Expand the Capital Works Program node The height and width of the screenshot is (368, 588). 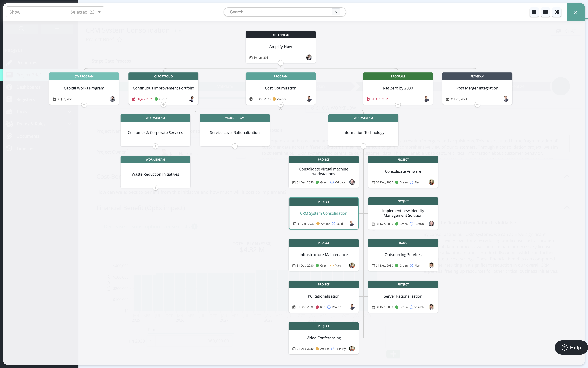coord(84,105)
